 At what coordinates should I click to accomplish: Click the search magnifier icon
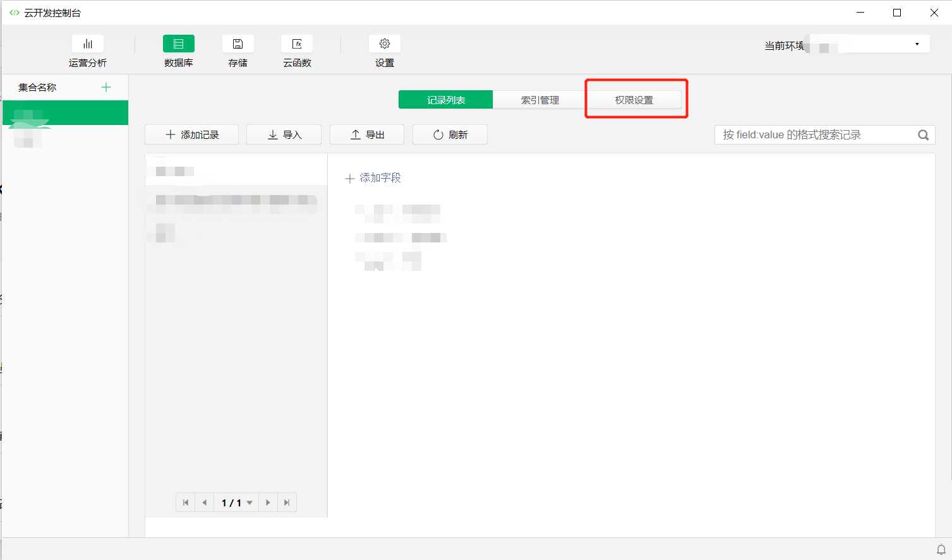[923, 134]
